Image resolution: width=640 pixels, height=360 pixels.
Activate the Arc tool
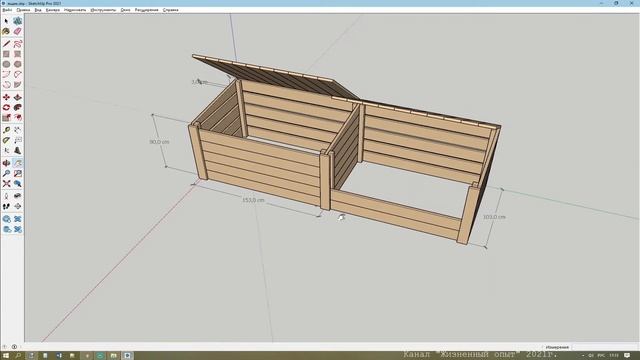(x=6, y=74)
